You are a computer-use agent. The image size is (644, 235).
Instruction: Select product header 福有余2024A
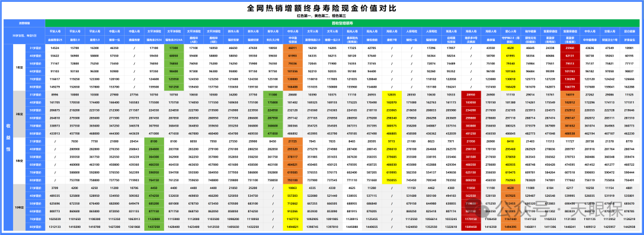click(x=174, y=41)
